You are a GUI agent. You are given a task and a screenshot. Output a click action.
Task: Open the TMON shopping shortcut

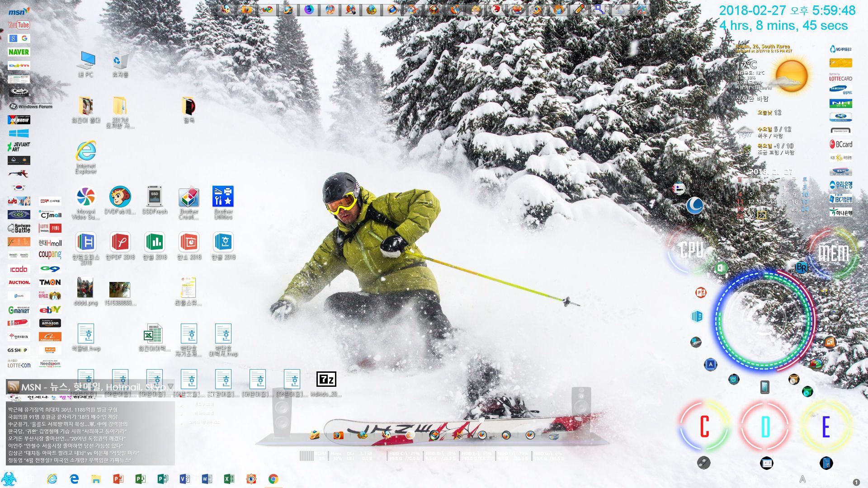(x=50, y=282)
